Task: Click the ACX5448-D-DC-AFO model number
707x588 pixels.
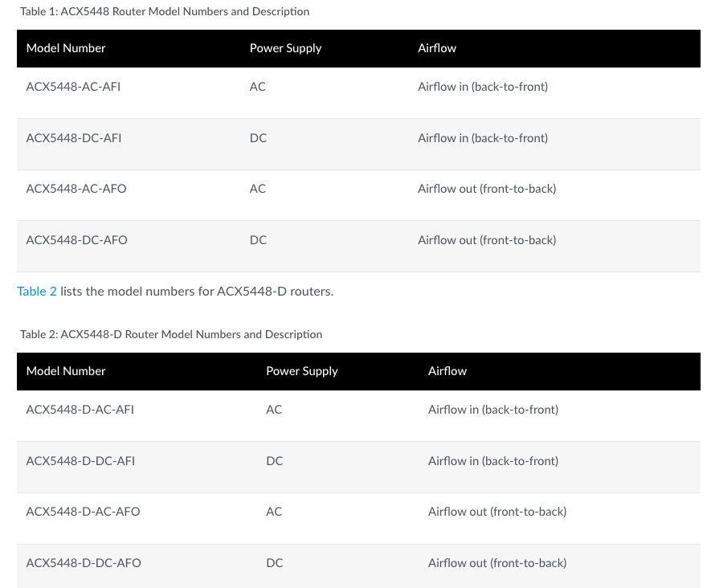Action: point(84,563)
